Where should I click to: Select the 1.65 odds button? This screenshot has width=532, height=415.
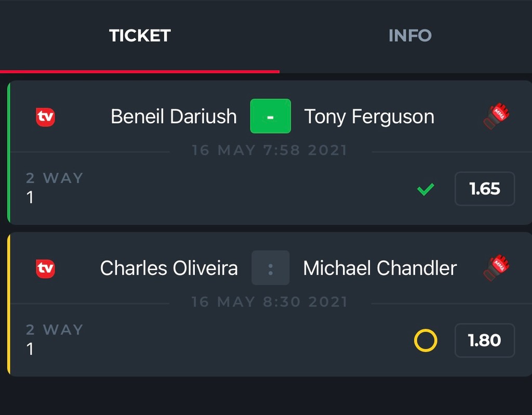[485, 189]
